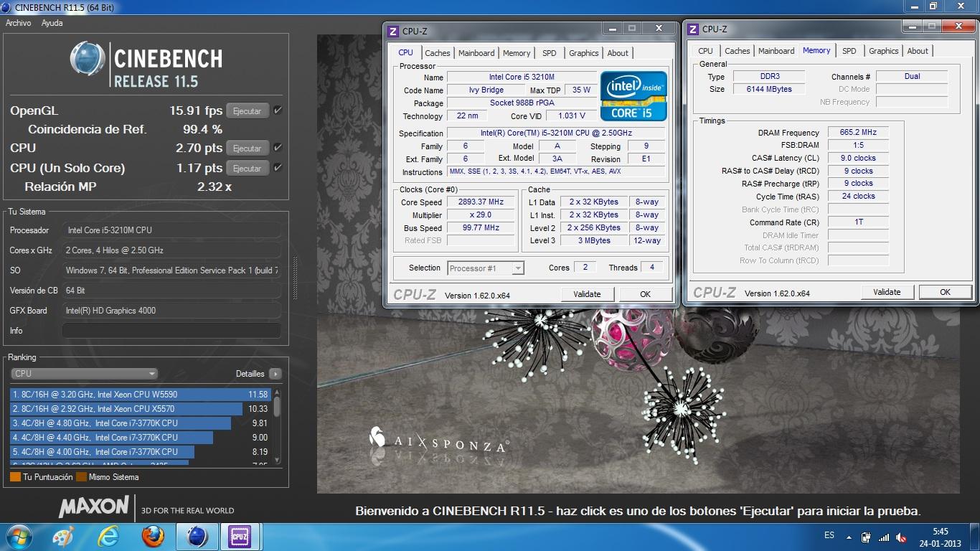The image size is (980, 551).
Task: Switch to CPU tab in second CPU-Z window
Action: pyautogui.click(x=705, y=51)
